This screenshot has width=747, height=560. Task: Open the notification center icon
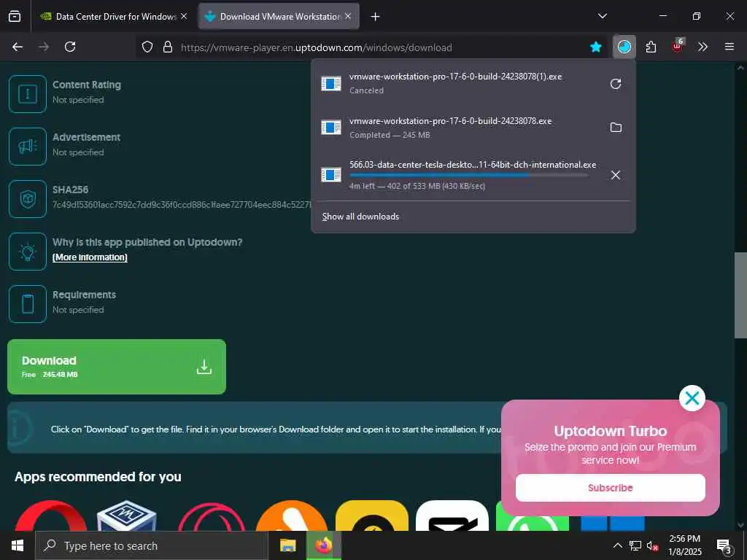724,545
